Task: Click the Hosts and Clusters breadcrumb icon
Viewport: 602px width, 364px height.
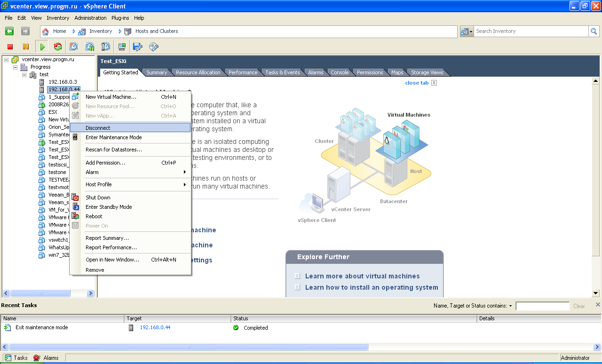Action: (127, 32)
